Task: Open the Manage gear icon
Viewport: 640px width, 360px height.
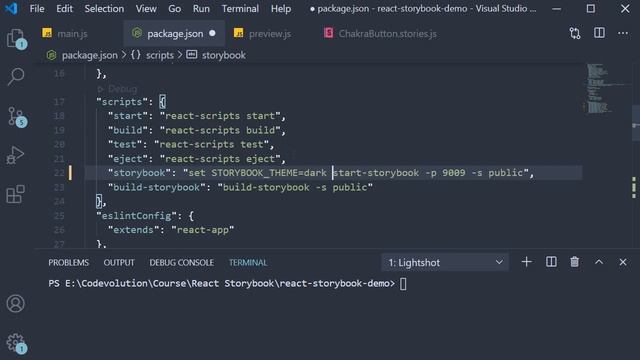Action: 16,342
